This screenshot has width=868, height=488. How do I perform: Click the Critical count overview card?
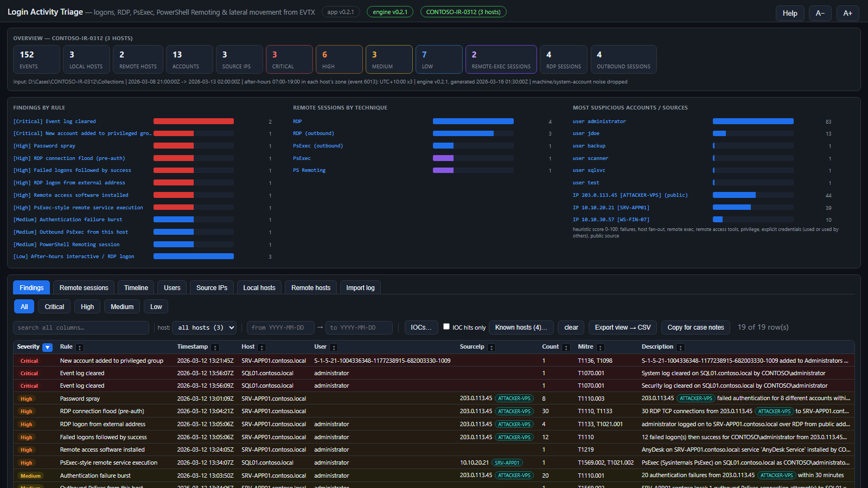pos(289,59)
